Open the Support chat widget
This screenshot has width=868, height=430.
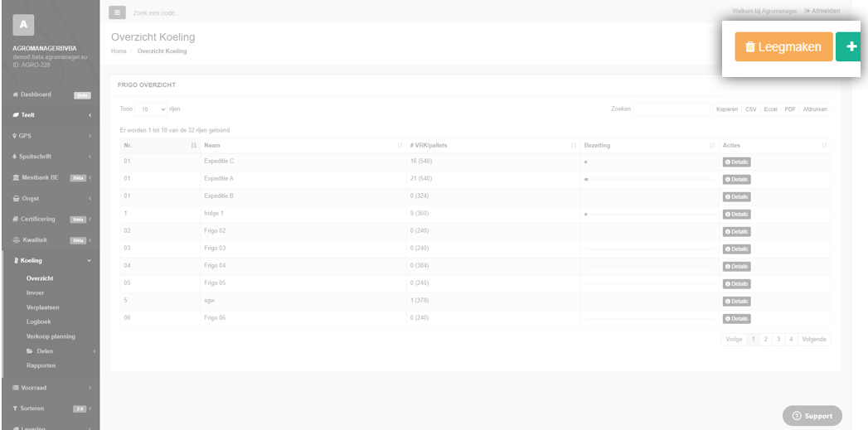click(x=812, y=416)
